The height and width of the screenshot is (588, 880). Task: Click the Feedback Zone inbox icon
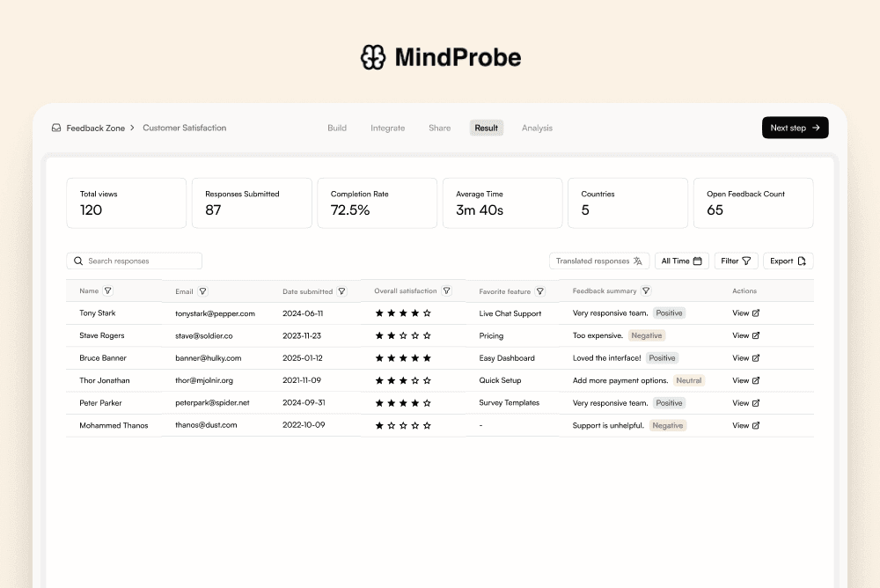pos(56,128)
